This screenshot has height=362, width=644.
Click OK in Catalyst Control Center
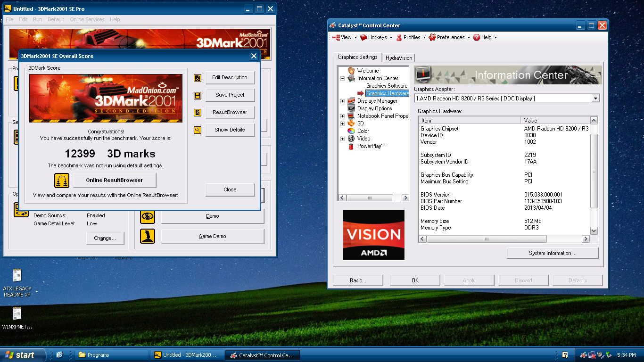(x=415, y=280)
